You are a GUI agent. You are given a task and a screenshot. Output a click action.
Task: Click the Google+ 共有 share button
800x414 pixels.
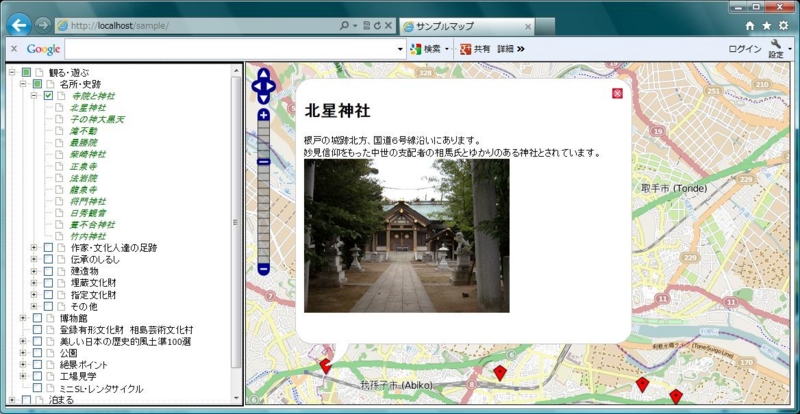coord(474,49)
